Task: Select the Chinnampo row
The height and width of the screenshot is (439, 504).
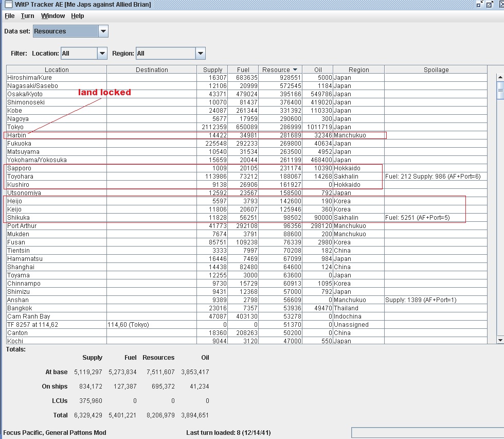Action: pyautogui.click(x=246, y=284)
